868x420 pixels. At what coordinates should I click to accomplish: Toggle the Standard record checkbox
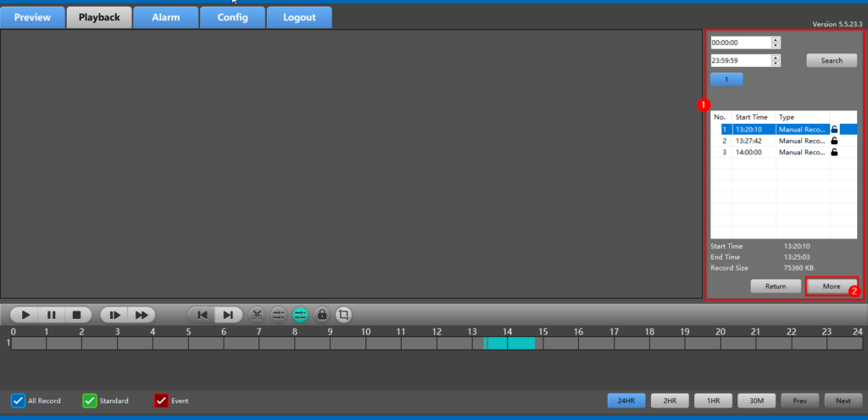pyautogui.click(x=89, y=400)
